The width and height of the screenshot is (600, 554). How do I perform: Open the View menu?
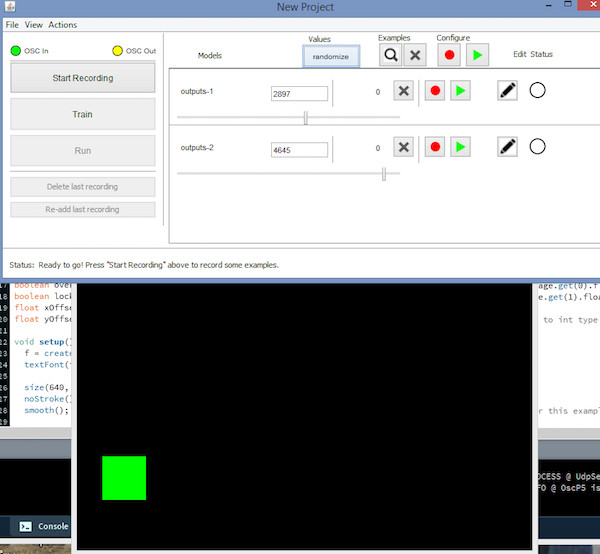tap(34, 24)
